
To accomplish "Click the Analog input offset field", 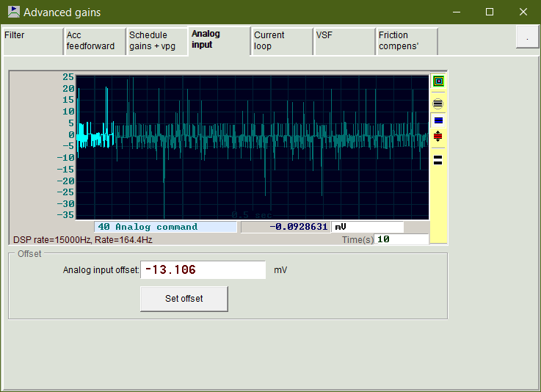I will point(203,270).
